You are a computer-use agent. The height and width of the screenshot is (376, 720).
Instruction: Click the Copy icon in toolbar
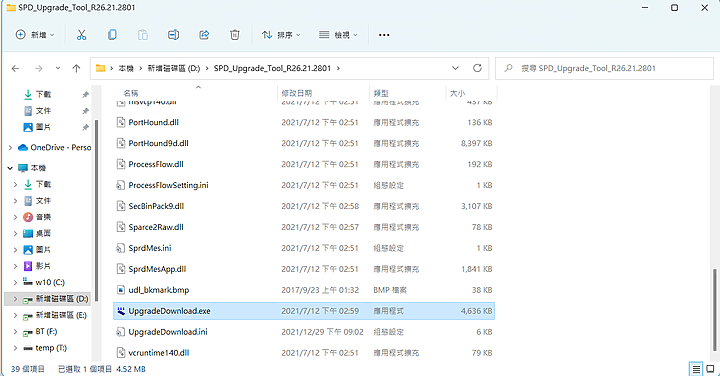112,35
